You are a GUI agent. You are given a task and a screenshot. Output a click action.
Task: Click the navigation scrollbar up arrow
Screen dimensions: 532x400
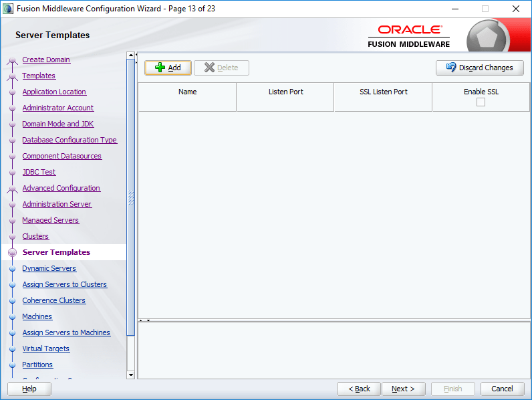(x=130, y=55)
